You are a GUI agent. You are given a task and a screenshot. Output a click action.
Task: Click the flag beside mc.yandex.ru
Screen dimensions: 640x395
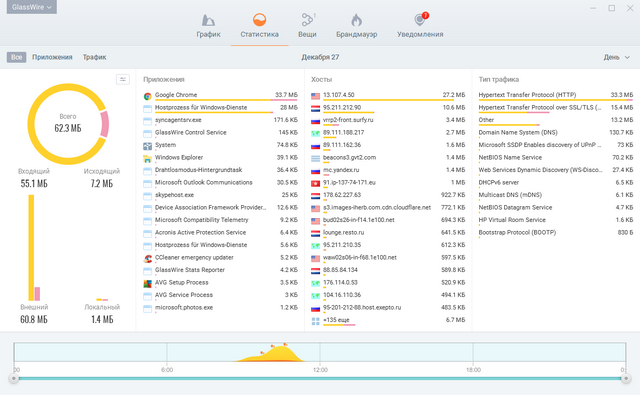(316, 171)
